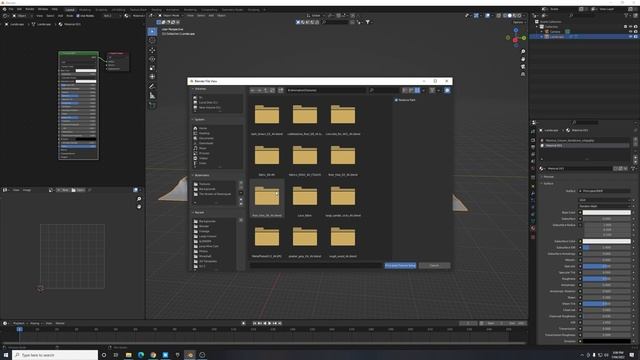
Task: Click the Base Color white swatch
Action: (x=607, y=213)
